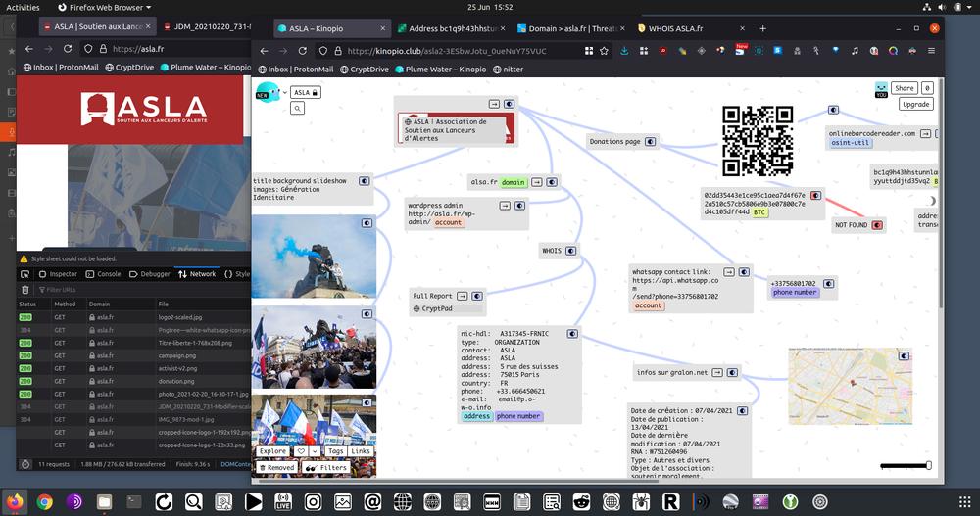Screen dimensions: 980x516
Task: Open Firefox downloads arrow icon
Action: 624,51
